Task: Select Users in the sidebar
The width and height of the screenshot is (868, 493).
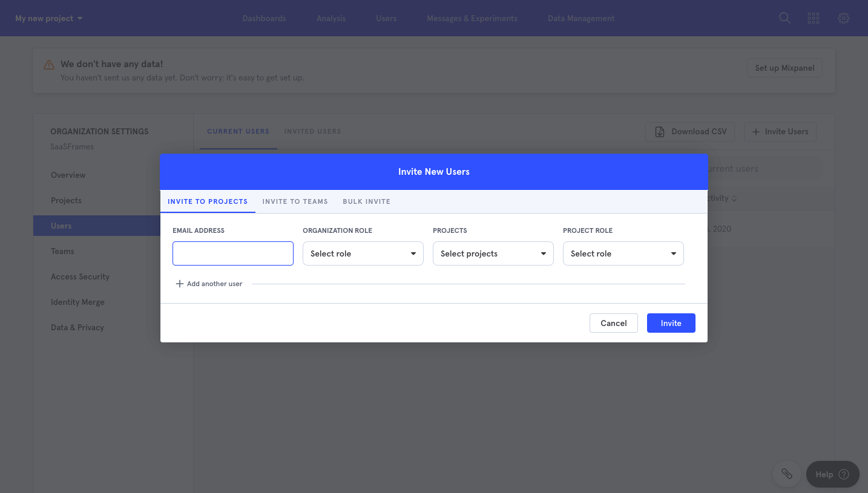Action: coord(97,226)
